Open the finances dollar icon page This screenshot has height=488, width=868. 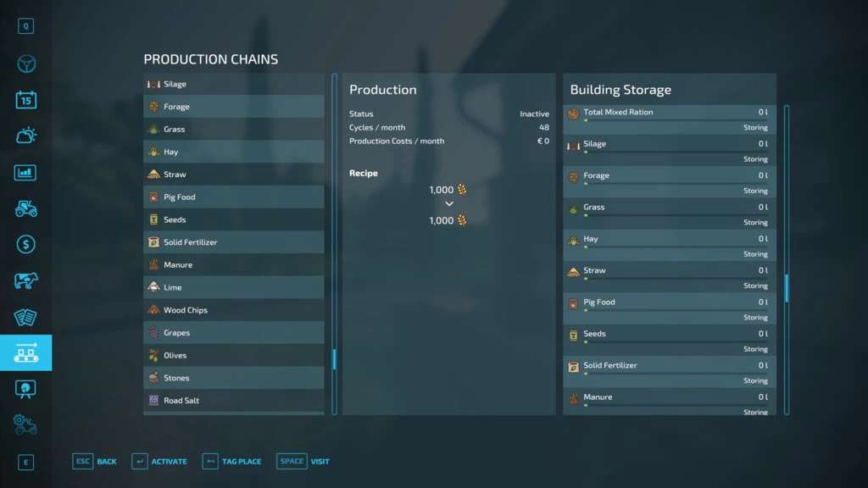pos(25,244)
